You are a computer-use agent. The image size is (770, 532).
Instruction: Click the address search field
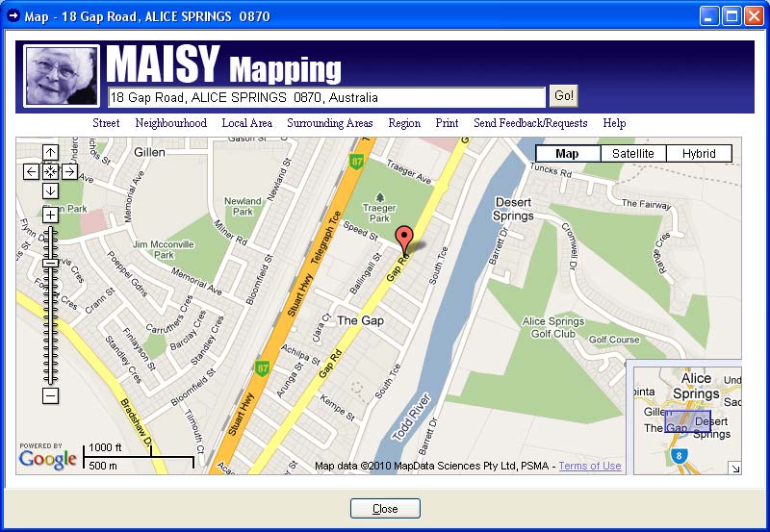click(326, 97)
